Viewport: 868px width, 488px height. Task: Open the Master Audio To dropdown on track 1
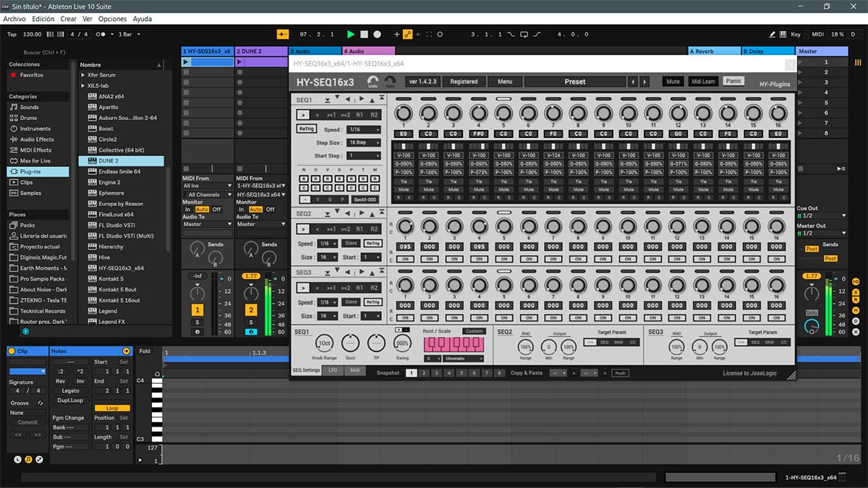click(208, 224)
